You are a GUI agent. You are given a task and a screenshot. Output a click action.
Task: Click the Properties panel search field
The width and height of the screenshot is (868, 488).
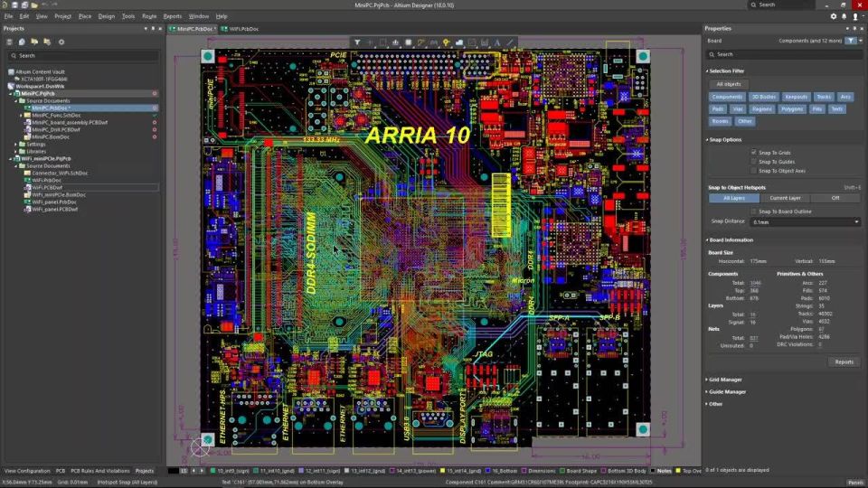(x=785, y=54)
